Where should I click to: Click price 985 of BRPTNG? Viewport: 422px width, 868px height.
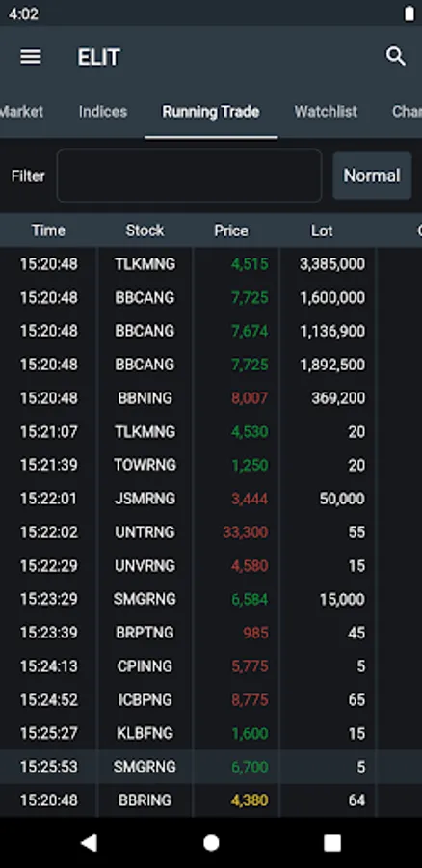[x=255, y=632]
